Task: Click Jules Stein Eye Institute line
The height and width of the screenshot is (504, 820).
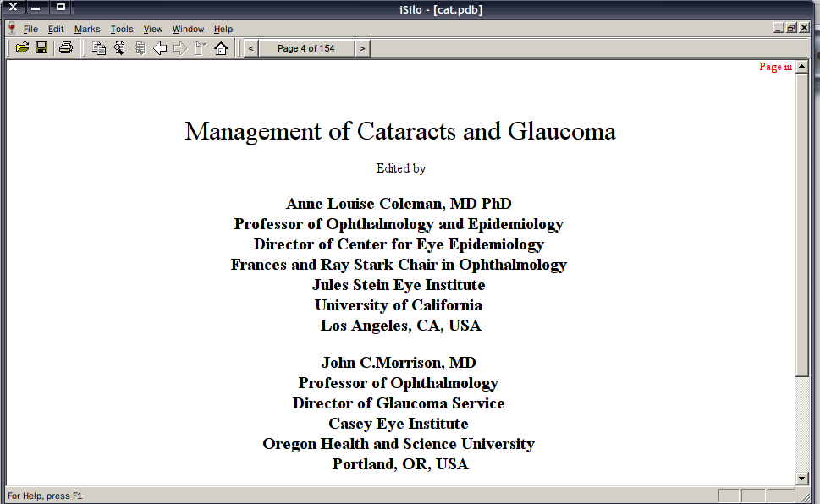Action: click(x=399, y=285)
